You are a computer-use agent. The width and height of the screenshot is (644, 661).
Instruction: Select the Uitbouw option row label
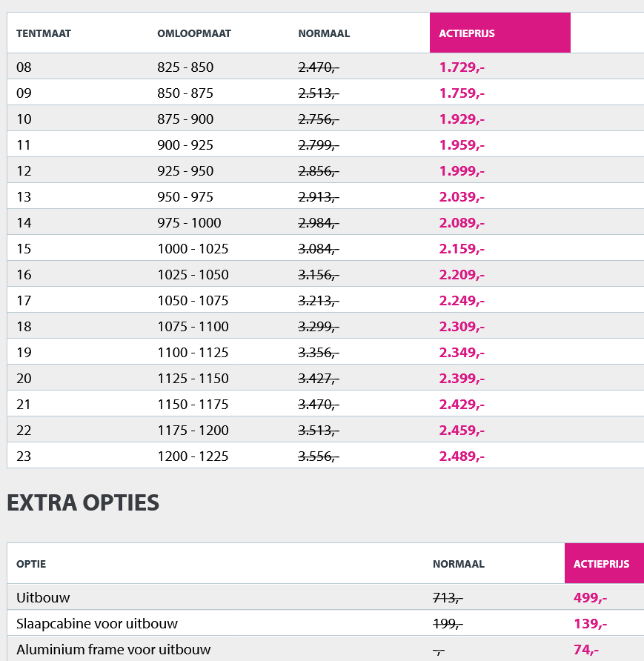(x=43, y=597)
